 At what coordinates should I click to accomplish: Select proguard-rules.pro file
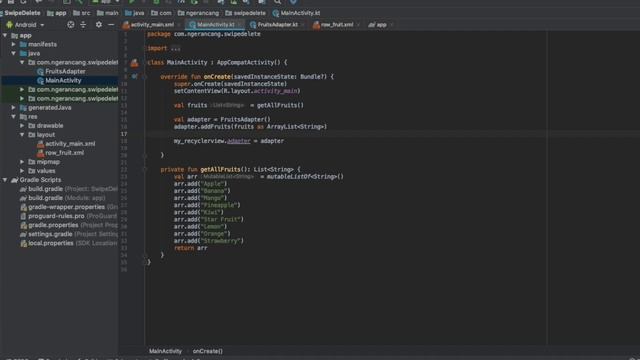pos(69,216)
